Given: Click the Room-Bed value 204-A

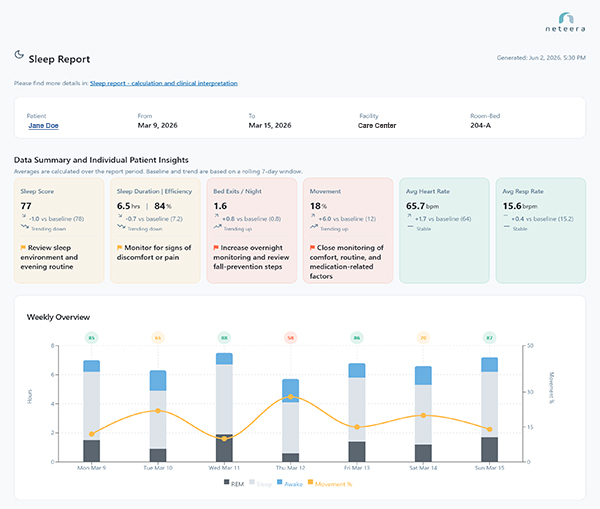Looking at the screenshot, I should 481,126.
